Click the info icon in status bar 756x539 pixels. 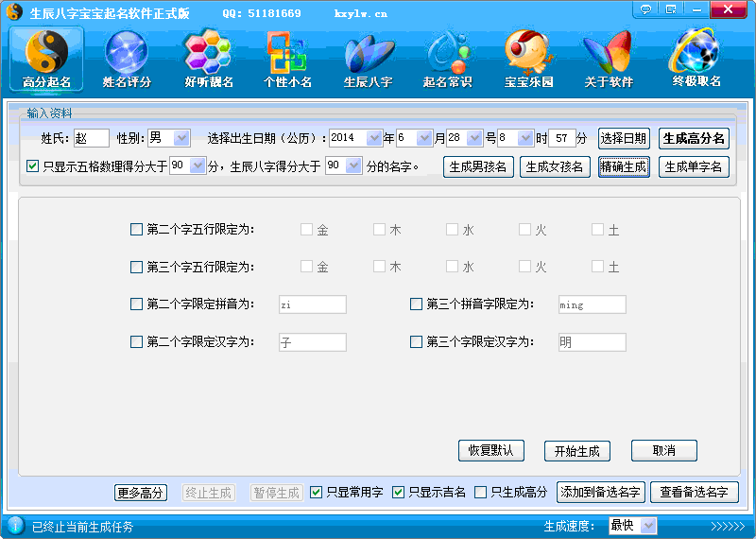click(x=15, y=526)
